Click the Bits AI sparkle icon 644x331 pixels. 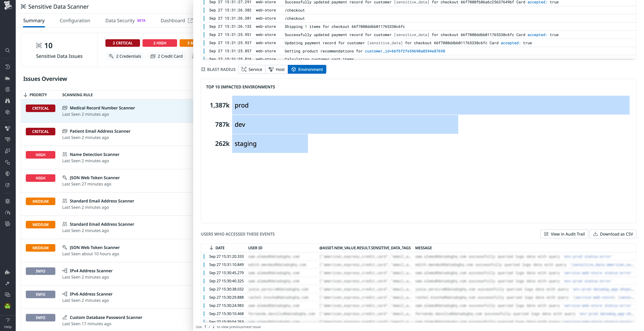pos(8,283)
